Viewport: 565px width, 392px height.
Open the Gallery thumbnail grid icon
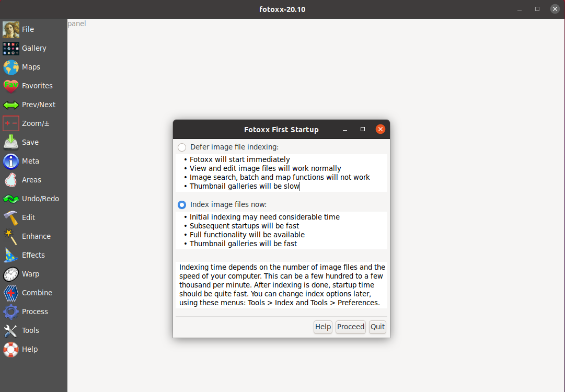[x=11, y=48]
